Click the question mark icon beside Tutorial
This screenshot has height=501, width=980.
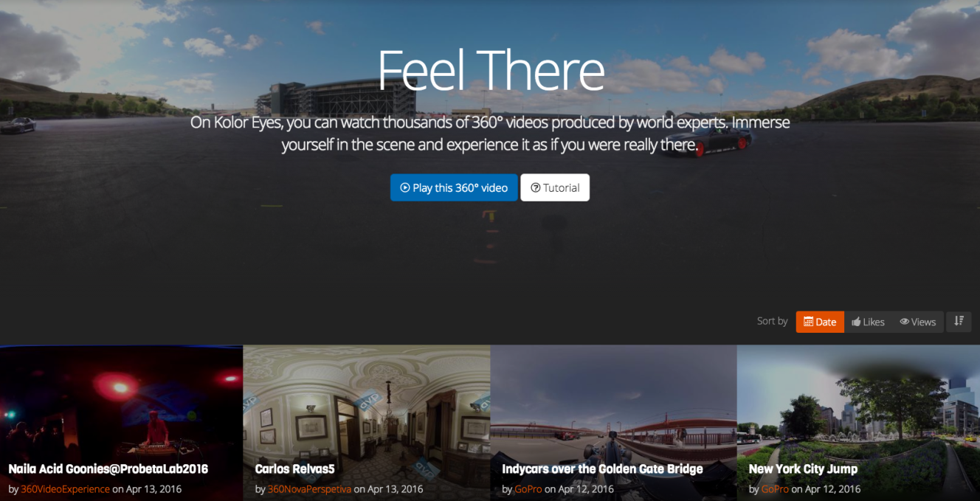pyautogui.click(x=536, y=187)
